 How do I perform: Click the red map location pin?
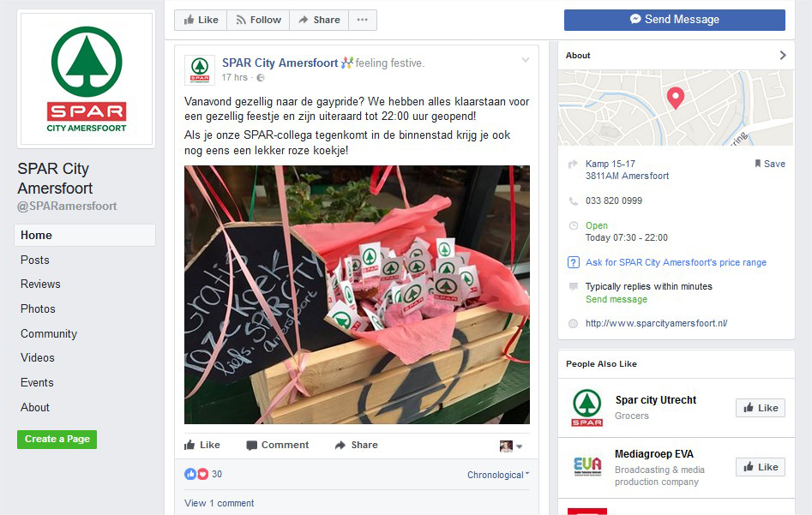tap(675, 98)
